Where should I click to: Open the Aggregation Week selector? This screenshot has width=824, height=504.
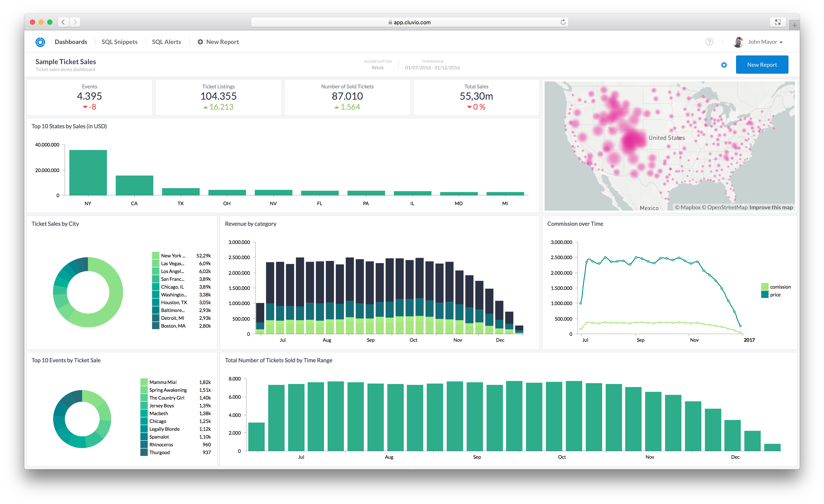tap(378, 65)
